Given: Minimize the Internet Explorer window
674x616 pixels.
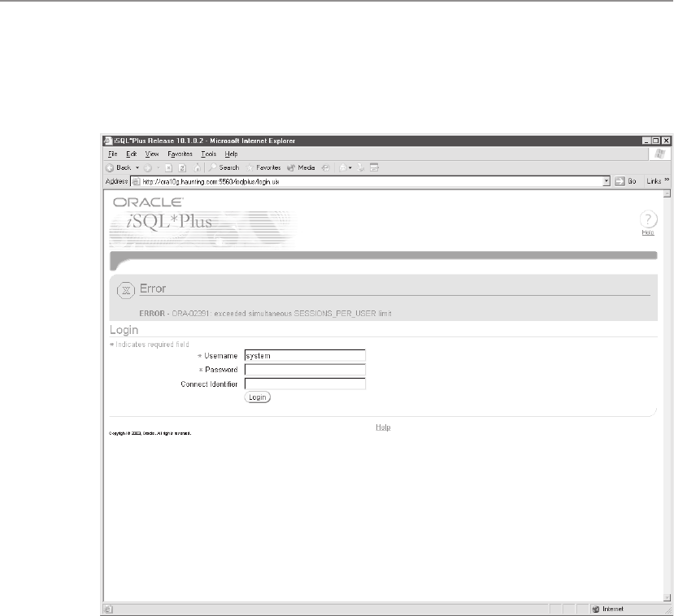Looking at the screenshot, I should click(x=646, y=141).
